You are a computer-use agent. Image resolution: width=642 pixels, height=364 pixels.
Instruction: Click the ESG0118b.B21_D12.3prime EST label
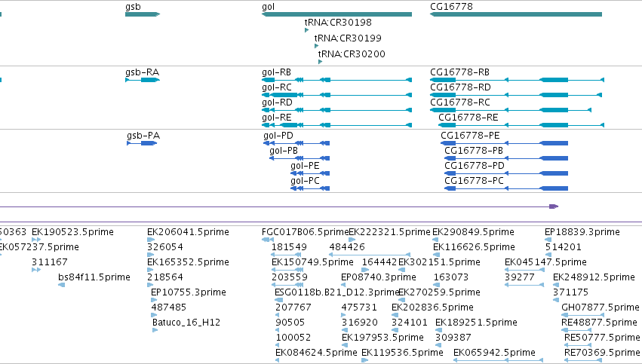pos(336,293)
